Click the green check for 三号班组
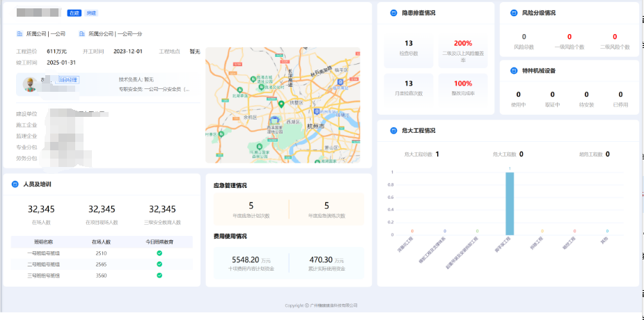 pos(159,275)
